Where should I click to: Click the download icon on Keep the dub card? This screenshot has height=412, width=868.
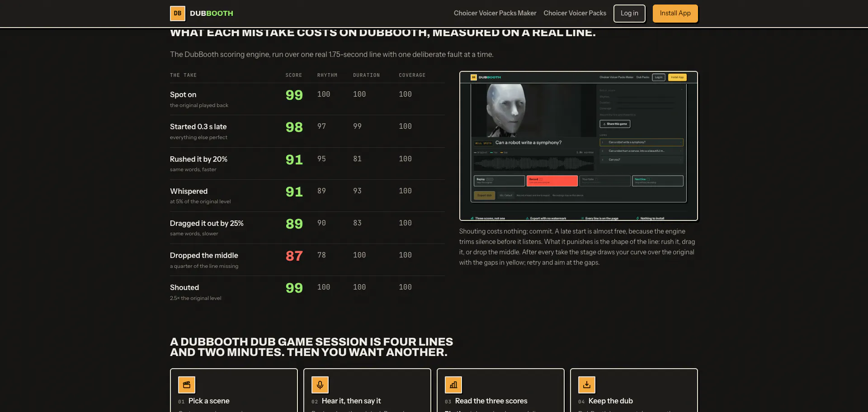587,385
